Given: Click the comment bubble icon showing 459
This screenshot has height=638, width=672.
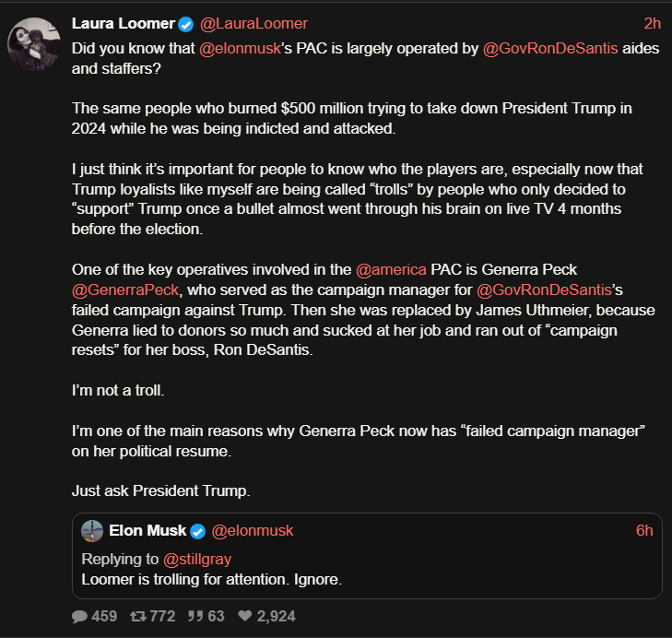Looking at the screenshot, I should pos(79,615).
